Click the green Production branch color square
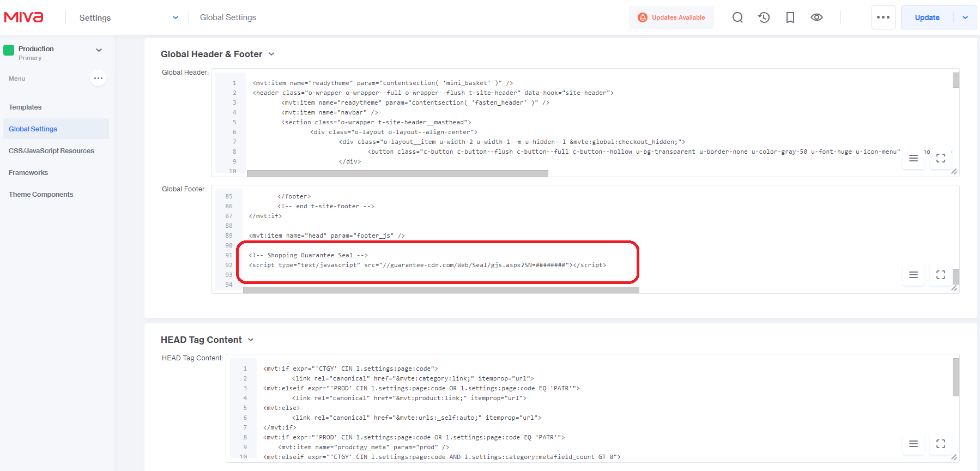Screen dimensions: 980x471 (9, 50)
